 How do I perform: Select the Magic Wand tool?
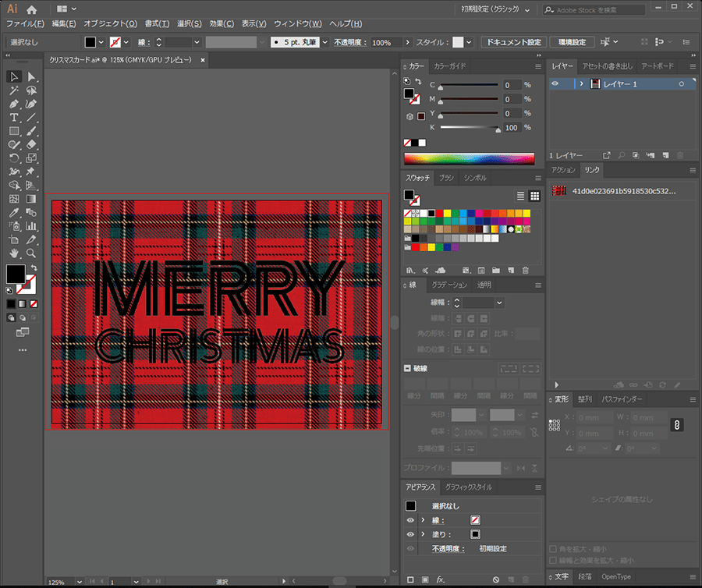coord(14,90)
